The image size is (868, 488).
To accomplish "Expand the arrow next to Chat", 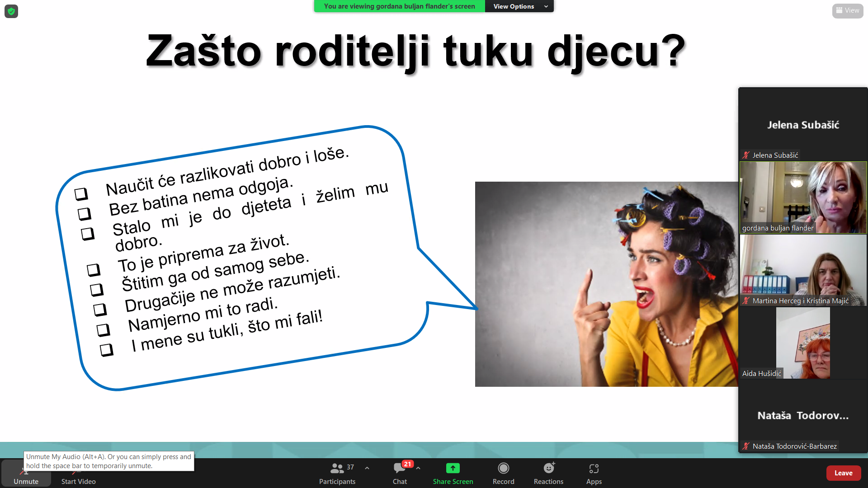I will [418, 468].
